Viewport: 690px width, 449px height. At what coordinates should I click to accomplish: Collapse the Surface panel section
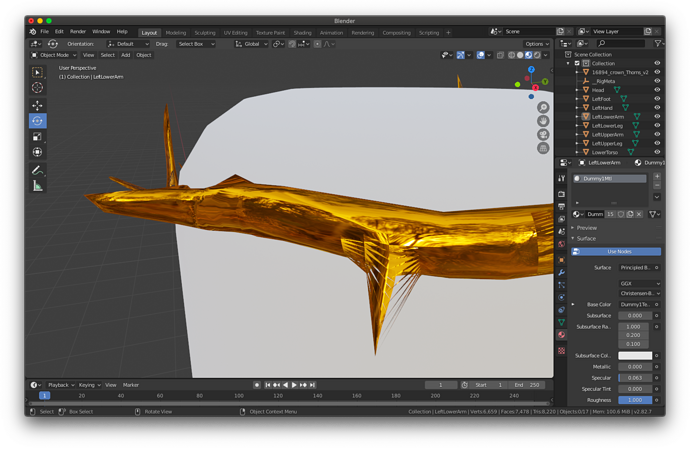(x=586, y=239)
